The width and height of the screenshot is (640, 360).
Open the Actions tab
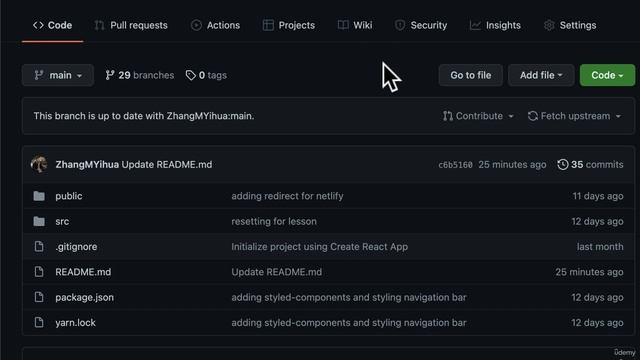(215, 25)
